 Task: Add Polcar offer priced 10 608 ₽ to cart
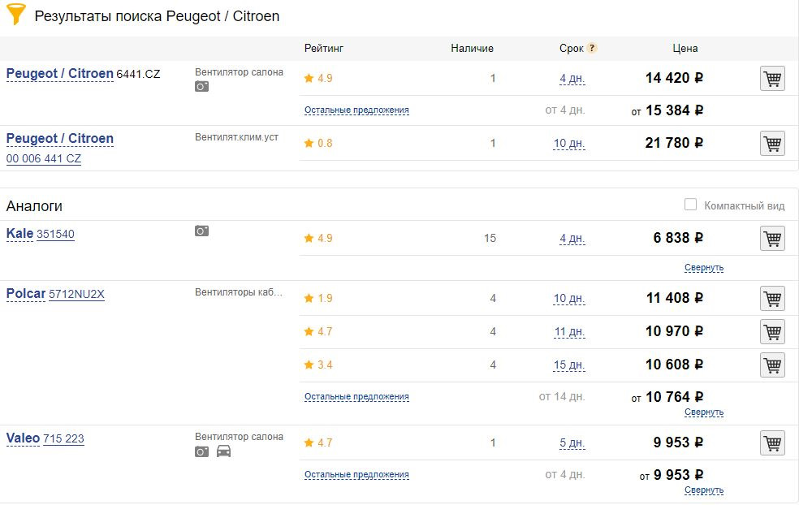pyautogui.click(x=772, y=365)
